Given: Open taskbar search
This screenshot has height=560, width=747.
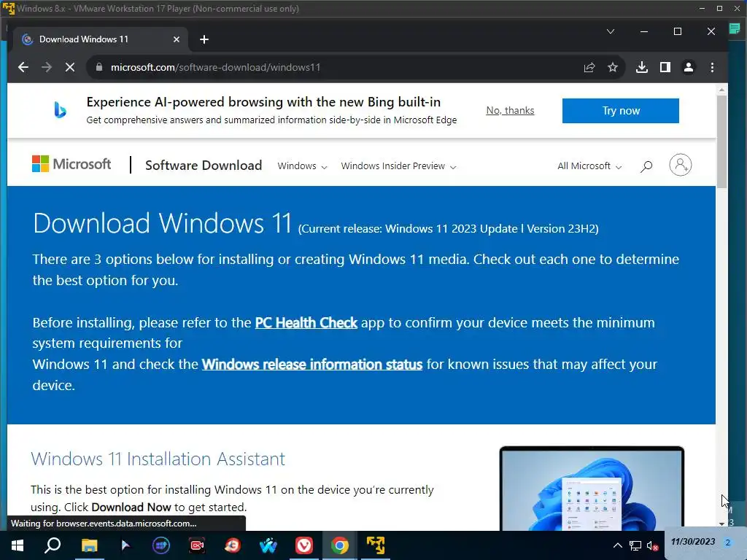Looking at the screenshot, I should pyautogui.click(x=53, y=545).
